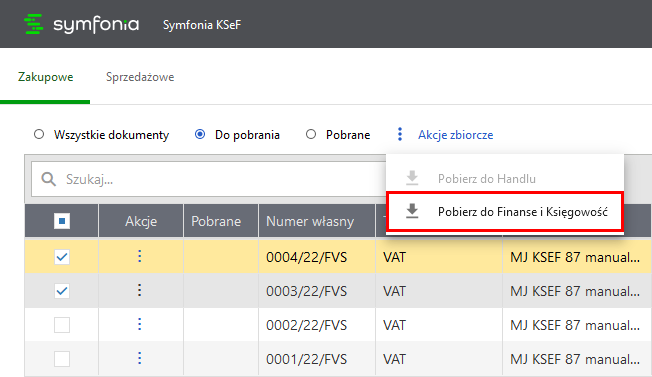Sort by the Numer własny column header
This screenshot has width=652, height=377.
pos(317,221)
